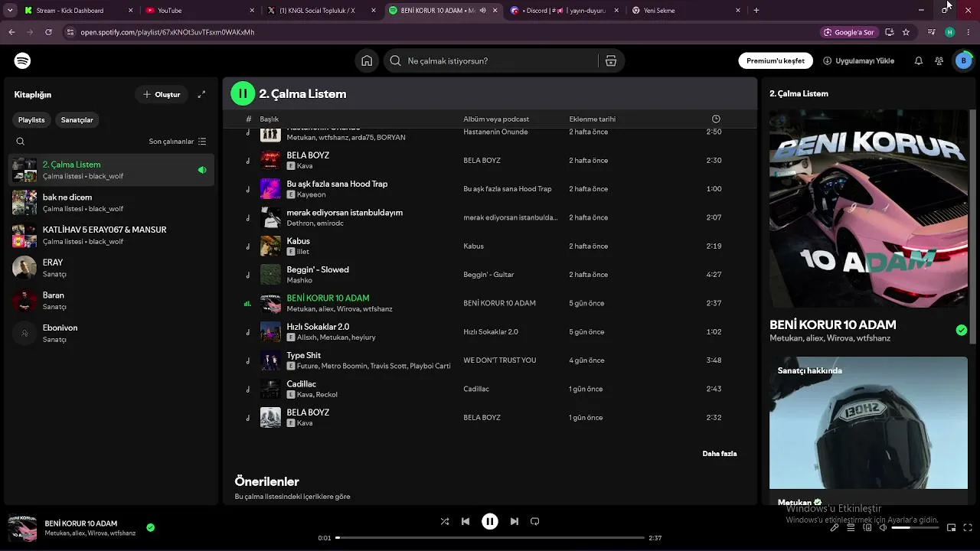
Task: Skip to the previous track
Action: (x=465, y=521)
